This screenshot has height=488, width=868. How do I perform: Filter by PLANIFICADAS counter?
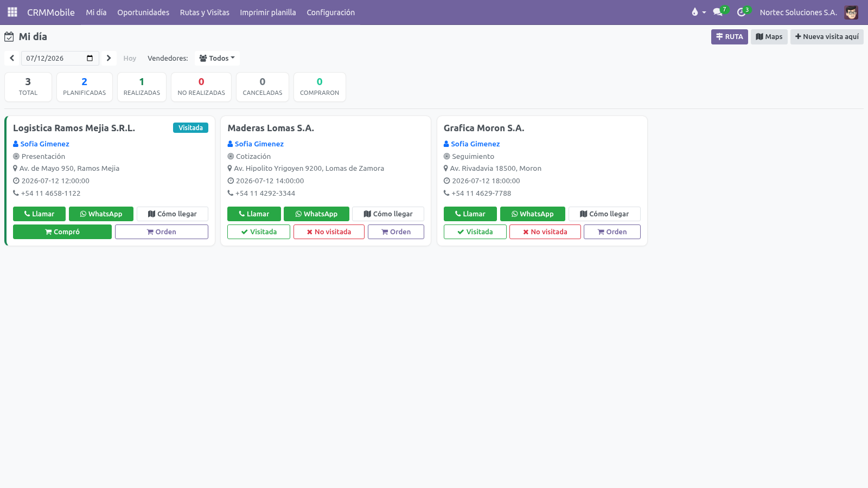[x=85, y=87]
